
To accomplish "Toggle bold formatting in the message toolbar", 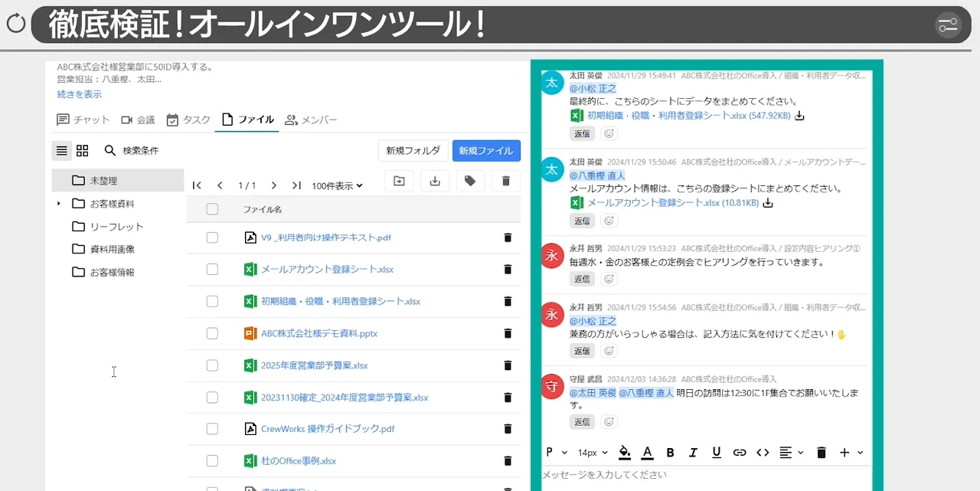I will click(670, 452).
